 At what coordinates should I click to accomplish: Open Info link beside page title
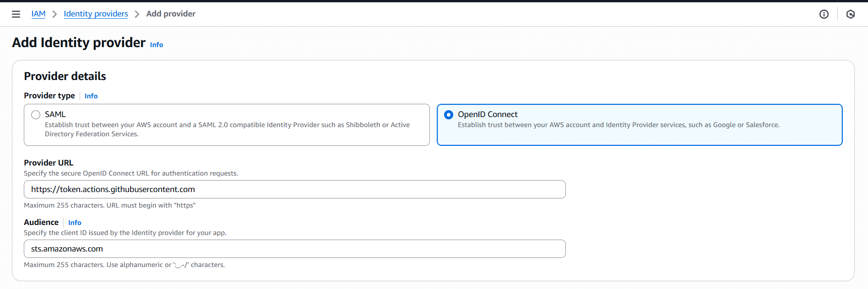click(157, 45)
